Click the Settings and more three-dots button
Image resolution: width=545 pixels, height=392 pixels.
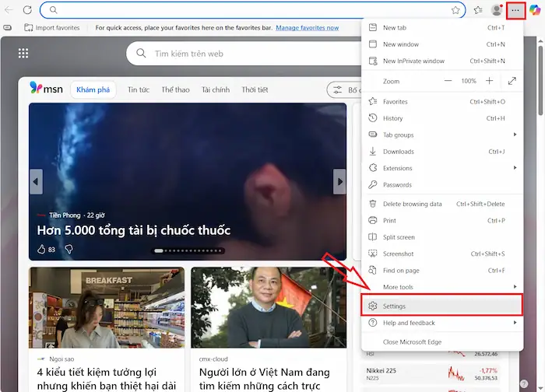(515, 10)
